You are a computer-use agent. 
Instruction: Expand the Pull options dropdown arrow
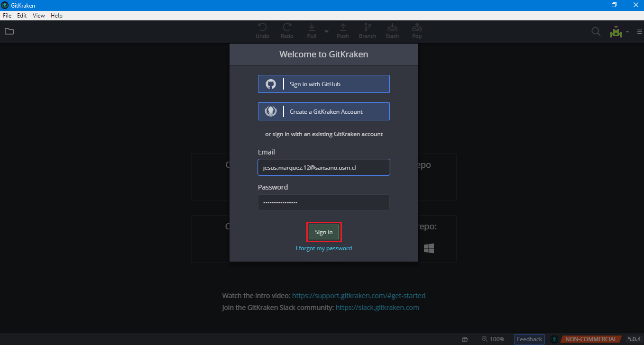pos(326,32)
